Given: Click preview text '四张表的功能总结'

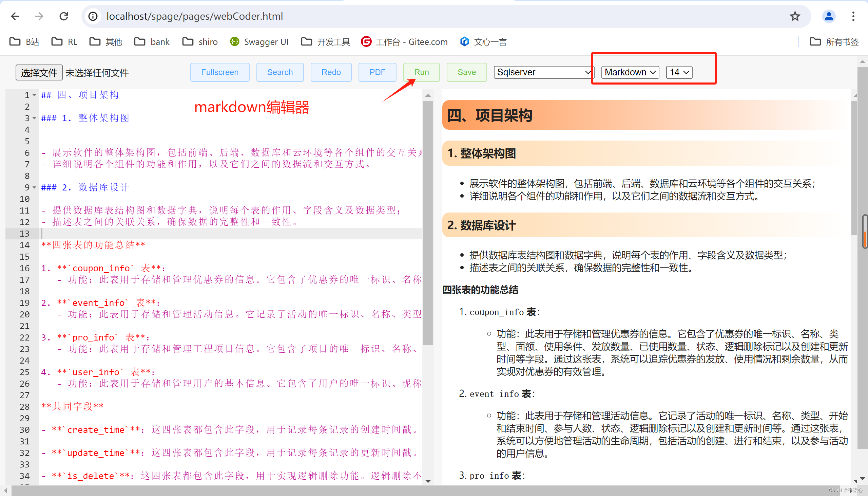Looking at the screenshot, I should click(x=480, y=290).
